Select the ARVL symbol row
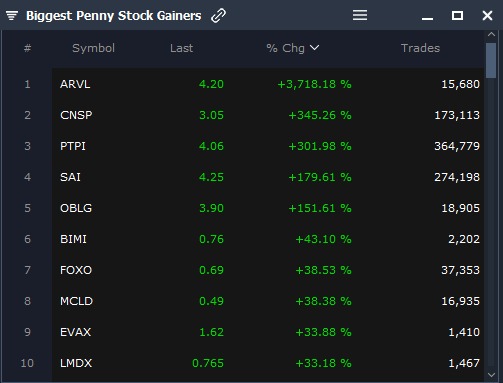 pyautogui.click(x=268, y=84)
